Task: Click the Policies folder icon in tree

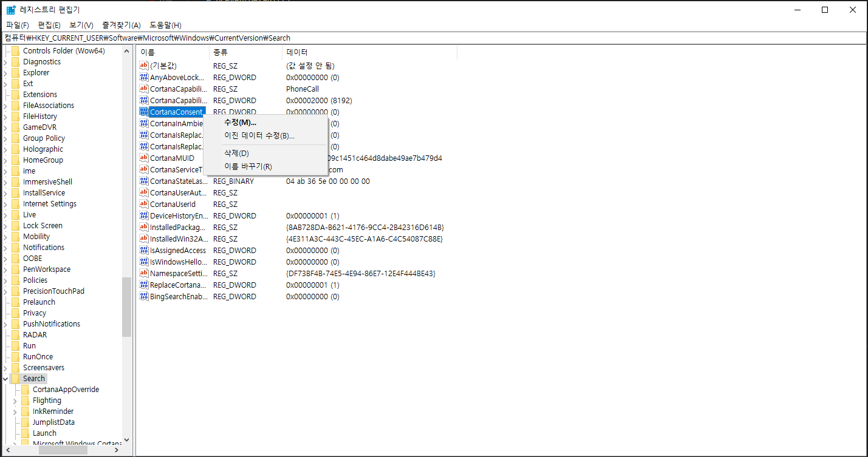Action: click(16, 280)
